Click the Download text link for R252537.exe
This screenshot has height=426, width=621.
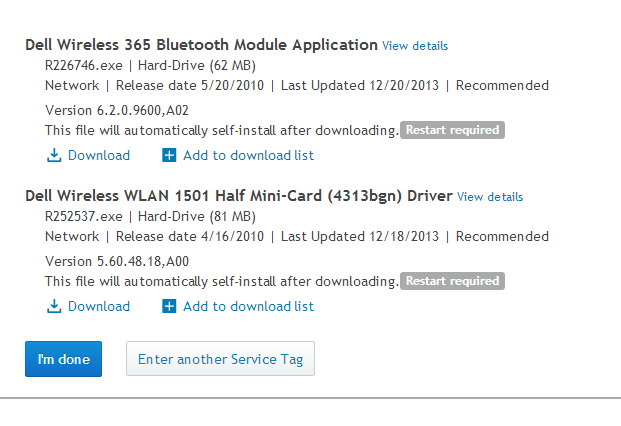[x=99, y=306]
